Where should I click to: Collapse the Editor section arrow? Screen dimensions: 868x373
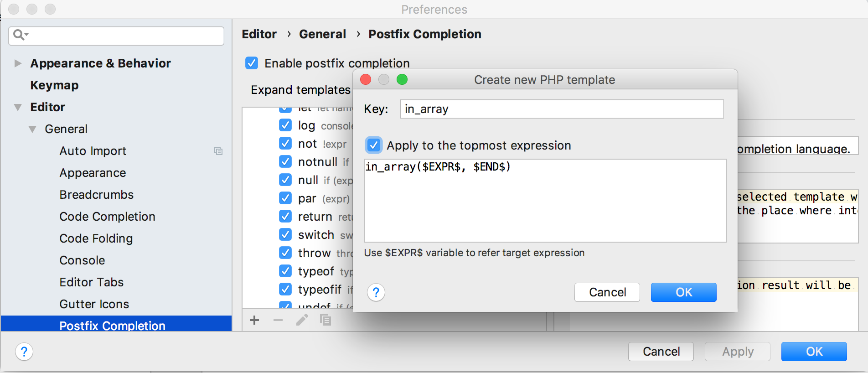coord(18,107)
